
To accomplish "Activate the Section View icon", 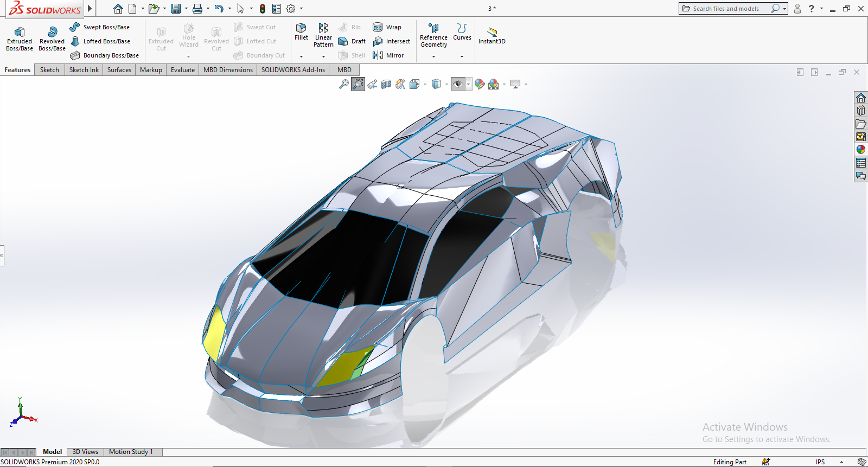I will [x=386, y=84].
